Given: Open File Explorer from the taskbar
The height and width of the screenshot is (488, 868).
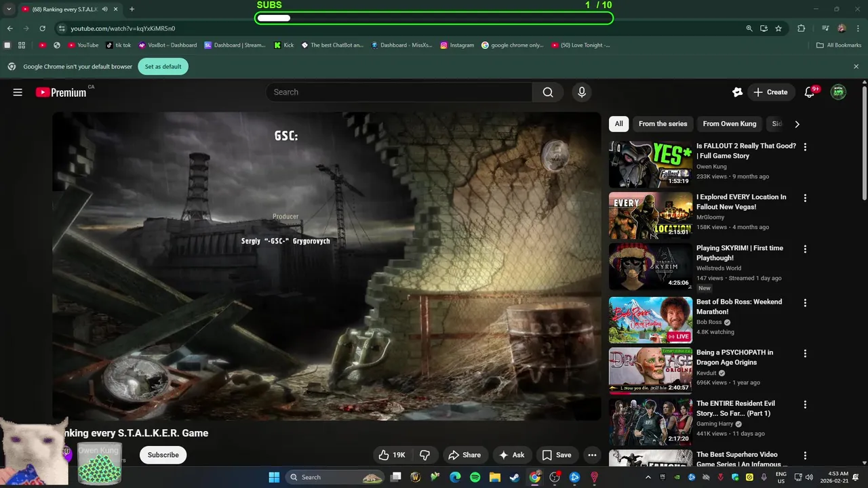Looking at the screenshot, I should [495, 477].
